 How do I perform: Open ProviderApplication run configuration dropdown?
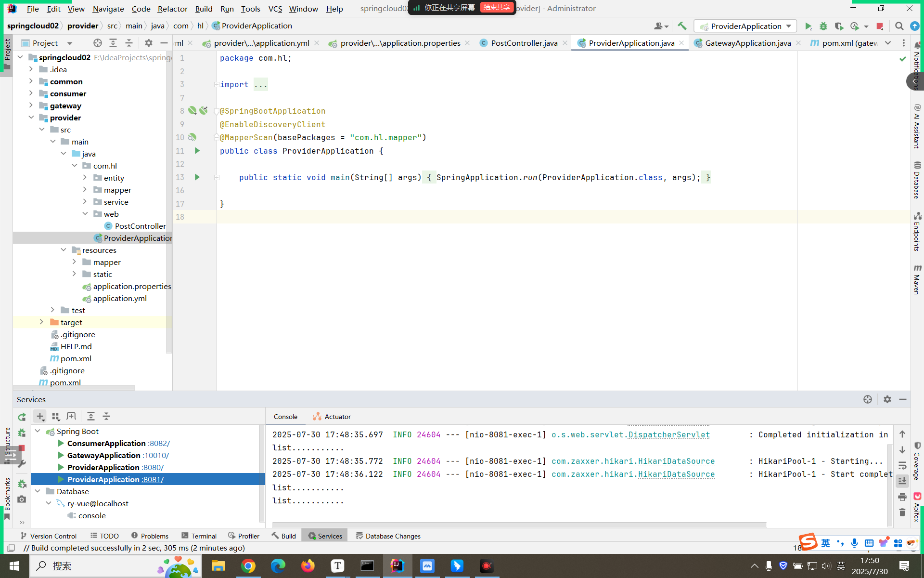point(745,26)
